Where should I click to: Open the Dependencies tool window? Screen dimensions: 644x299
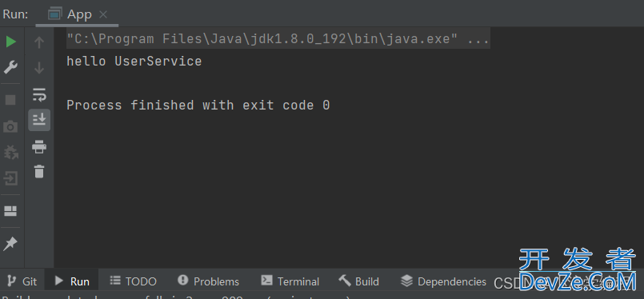click(x=443, y=281)
